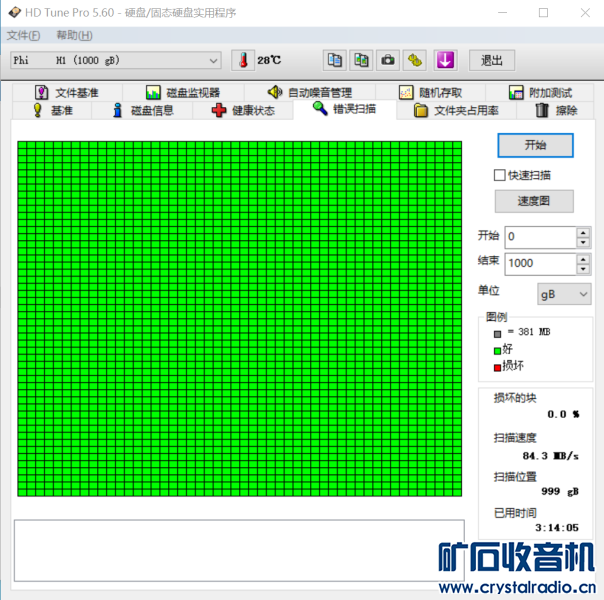Viewport: 604px width, 600px height.
Task: Open the 自动噪音管理 tab
Action: (310, 92)
